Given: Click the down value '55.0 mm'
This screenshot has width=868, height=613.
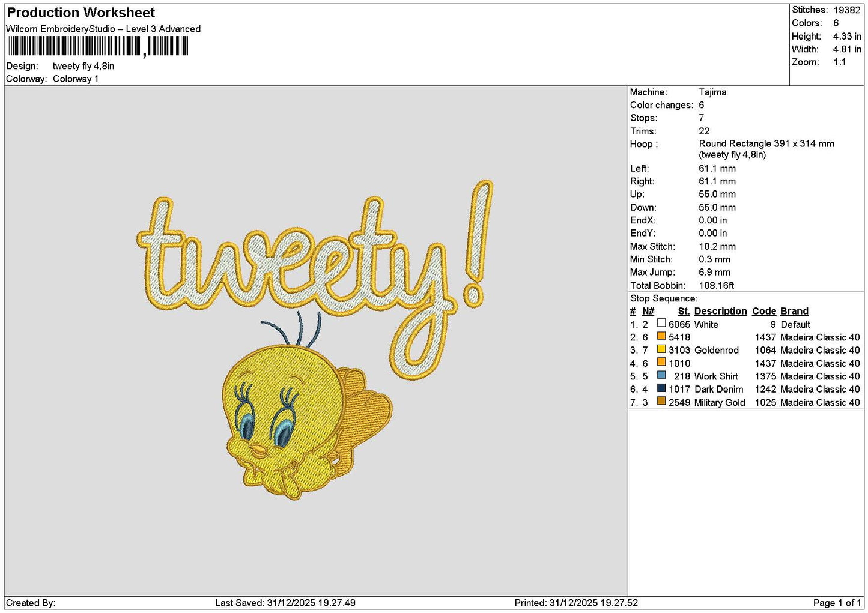Looking at the screenshot, I should 717,207.
